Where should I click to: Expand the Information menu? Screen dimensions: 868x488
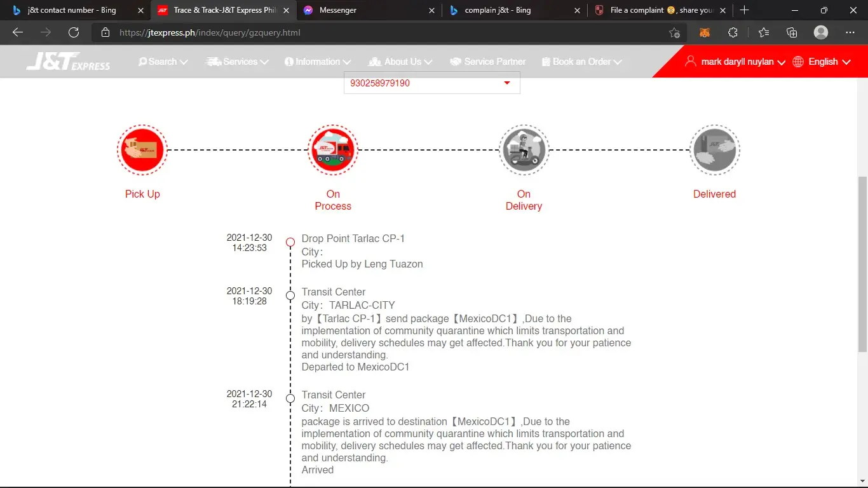(318, 62)
